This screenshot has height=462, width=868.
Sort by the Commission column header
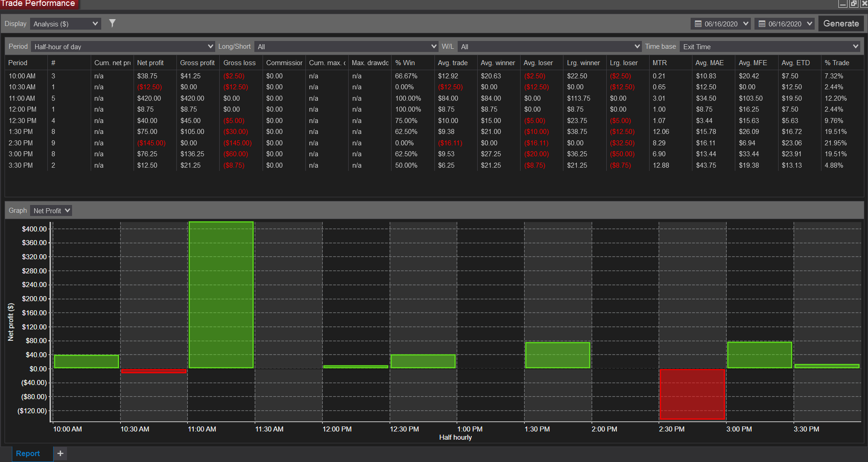point(284,63)
